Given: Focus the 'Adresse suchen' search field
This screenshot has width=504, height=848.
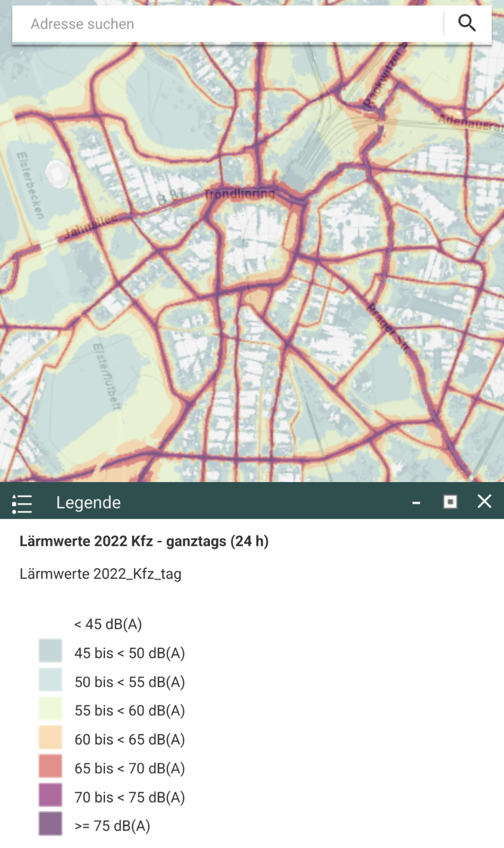Looking at the screenshot, I should tap(228, 24).
